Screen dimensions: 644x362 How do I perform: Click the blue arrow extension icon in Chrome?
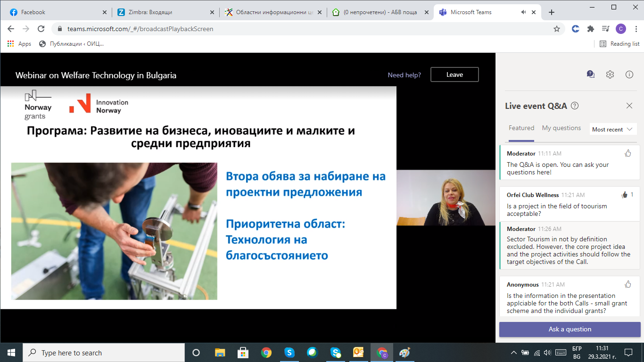pos(576,29)
